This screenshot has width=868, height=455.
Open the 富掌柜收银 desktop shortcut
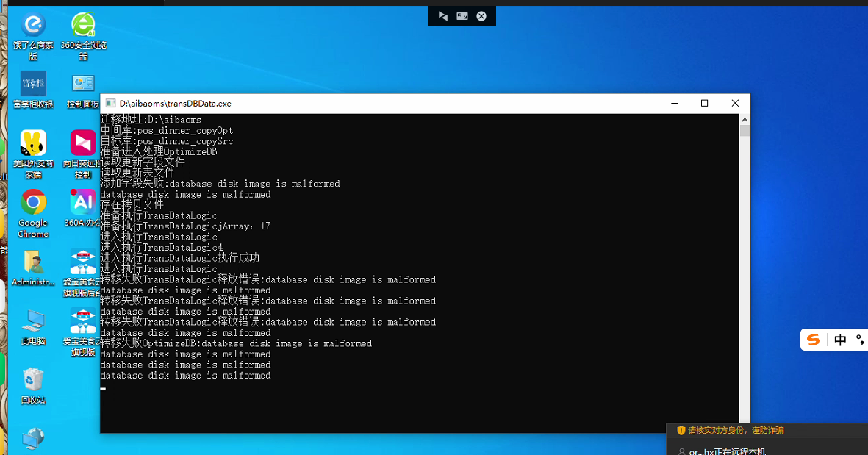[33, 84]
